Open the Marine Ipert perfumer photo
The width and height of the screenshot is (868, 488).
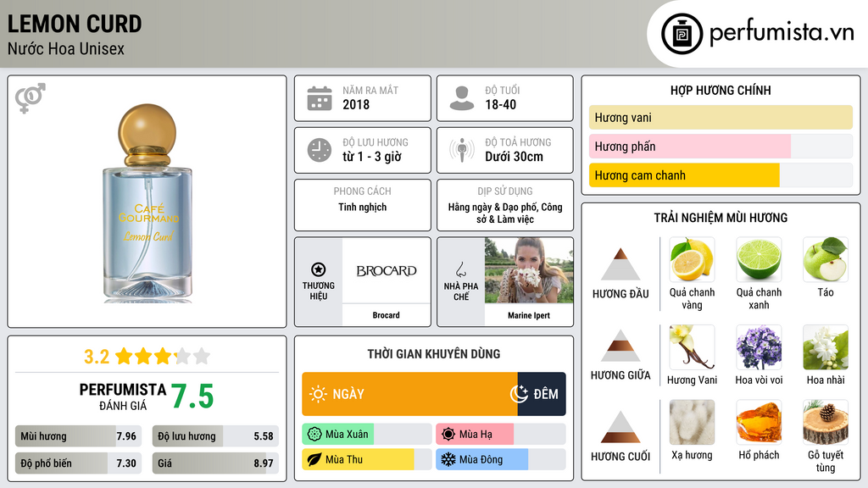(x=529, y=270)
